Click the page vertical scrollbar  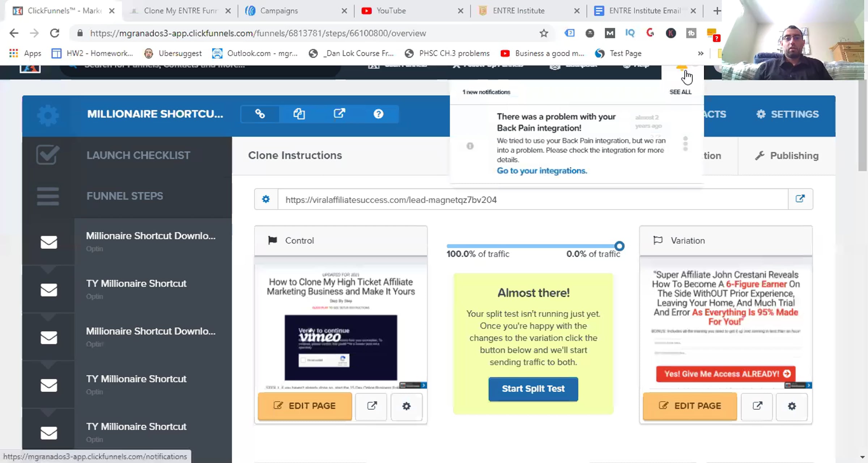pos(862,126)
